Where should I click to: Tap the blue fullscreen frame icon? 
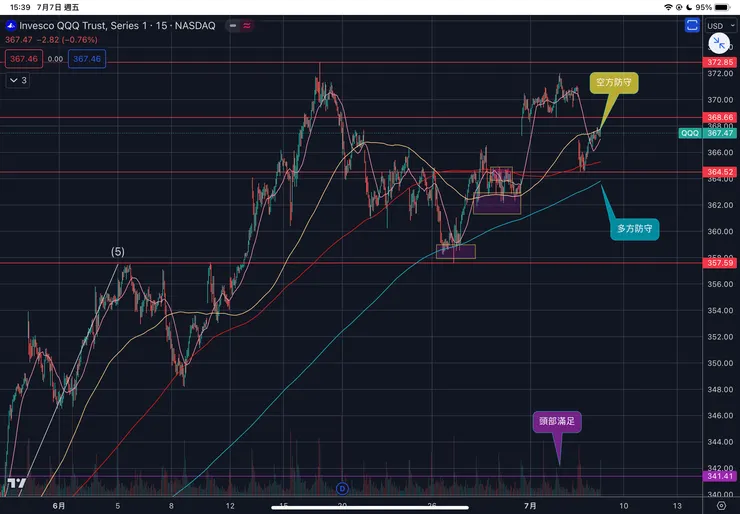pyautogui.click(x=692, y=25)
